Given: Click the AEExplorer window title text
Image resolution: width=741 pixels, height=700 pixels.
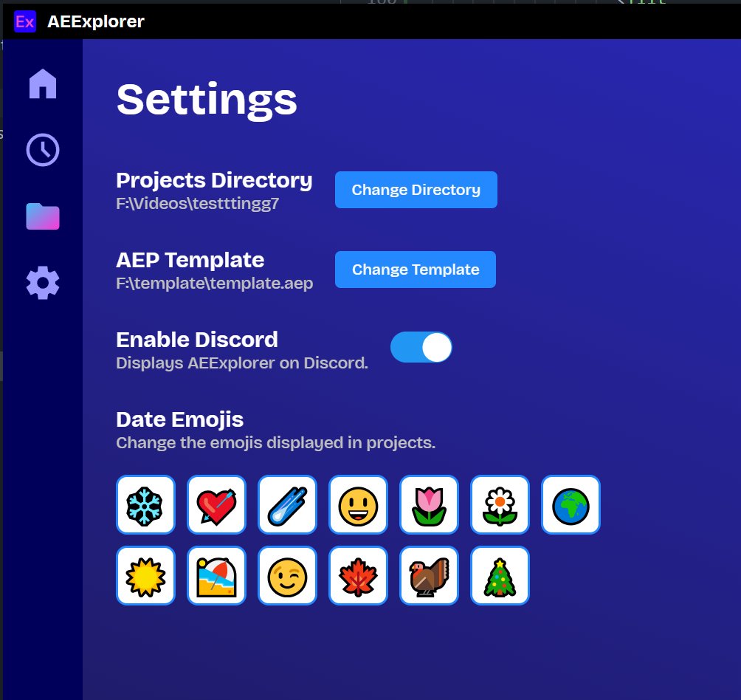Looking at the screenshot, I should coord(96,21).
